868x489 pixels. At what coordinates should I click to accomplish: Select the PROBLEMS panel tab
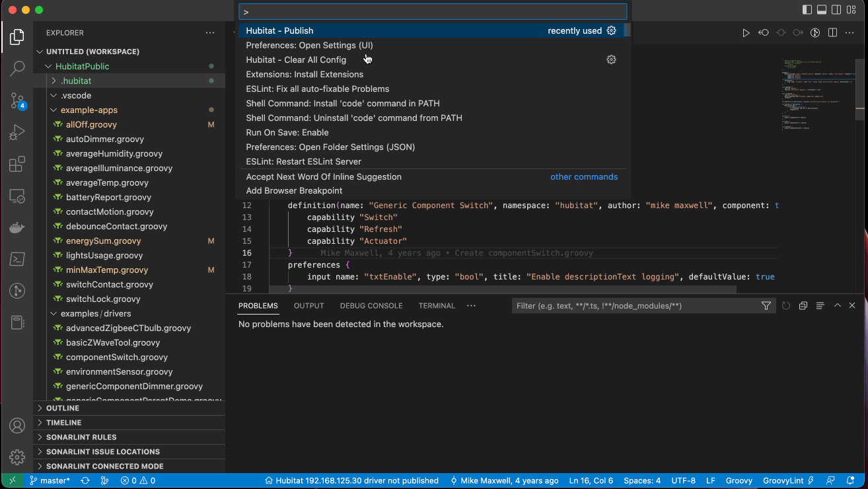(x=258, y=306)
